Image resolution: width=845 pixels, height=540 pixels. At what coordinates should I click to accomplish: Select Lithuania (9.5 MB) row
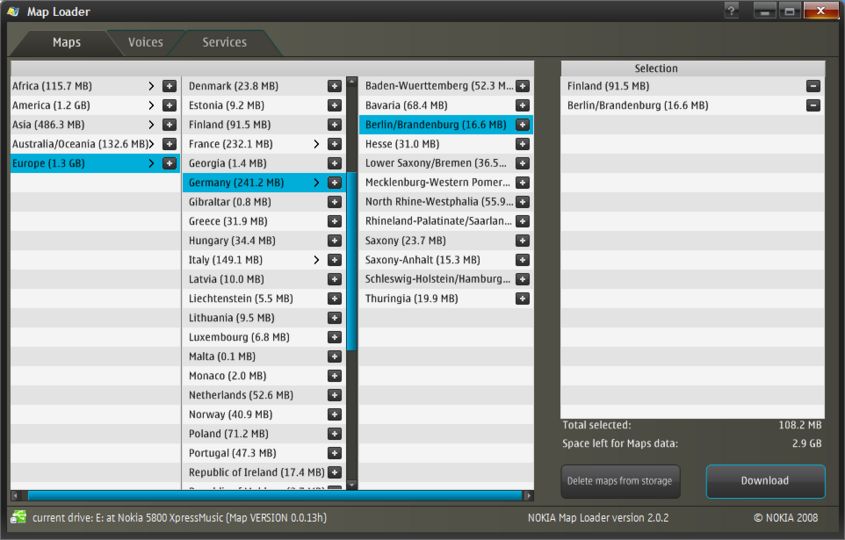pos(263,318)
